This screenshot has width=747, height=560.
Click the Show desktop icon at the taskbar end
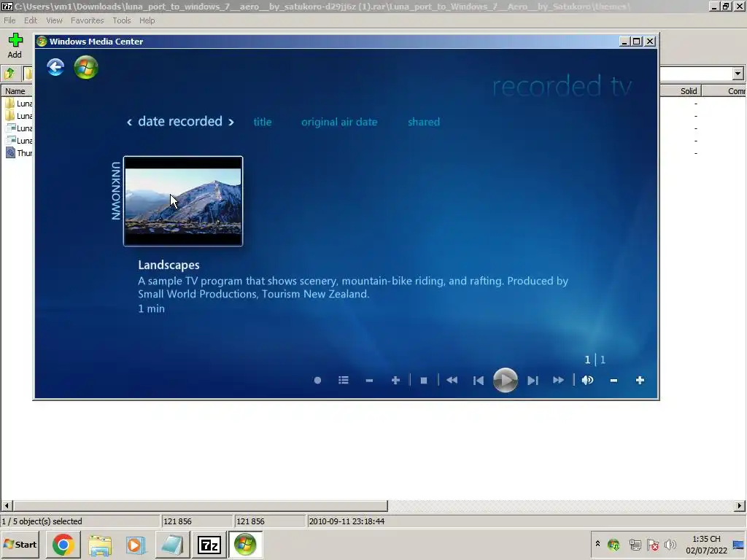click(739, 544)
